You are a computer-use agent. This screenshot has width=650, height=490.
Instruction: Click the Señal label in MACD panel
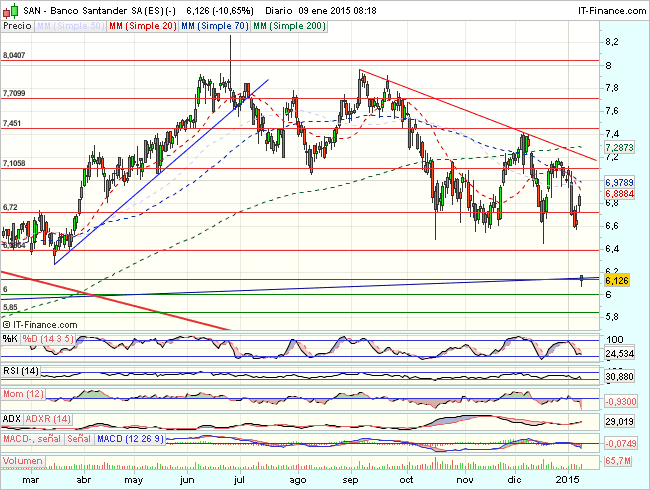[x=79, y=439]
